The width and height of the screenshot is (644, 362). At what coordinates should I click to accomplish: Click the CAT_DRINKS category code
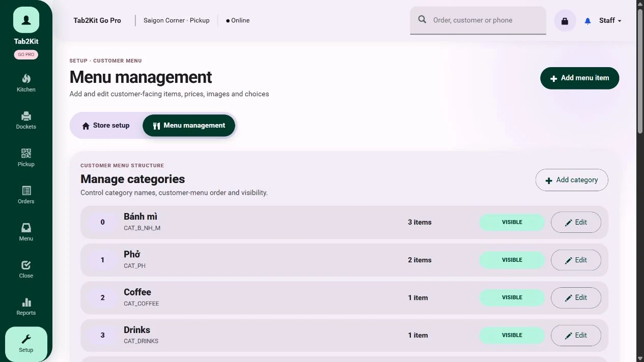tap(141, 341)
